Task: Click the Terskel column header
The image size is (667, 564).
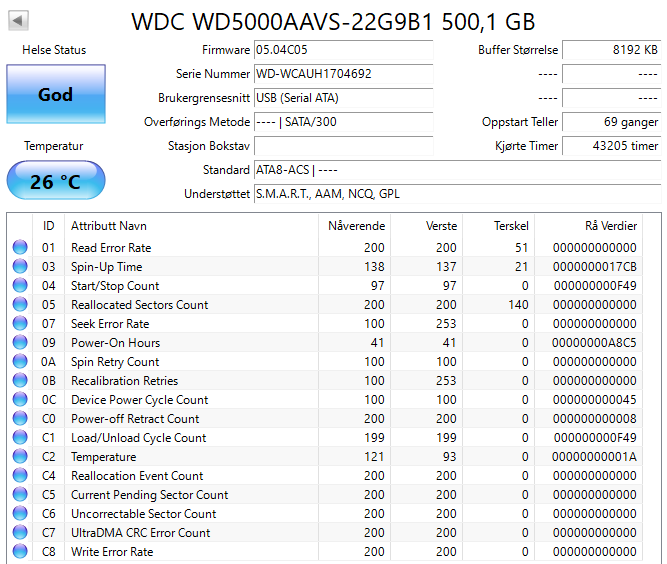Action: [x=510, y=226]
